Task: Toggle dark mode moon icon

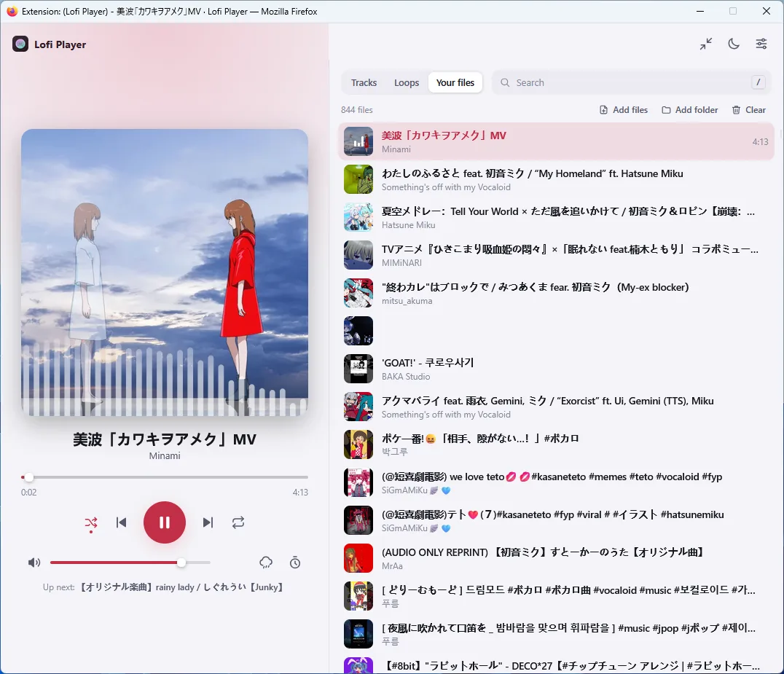Action: coord(734,44)
